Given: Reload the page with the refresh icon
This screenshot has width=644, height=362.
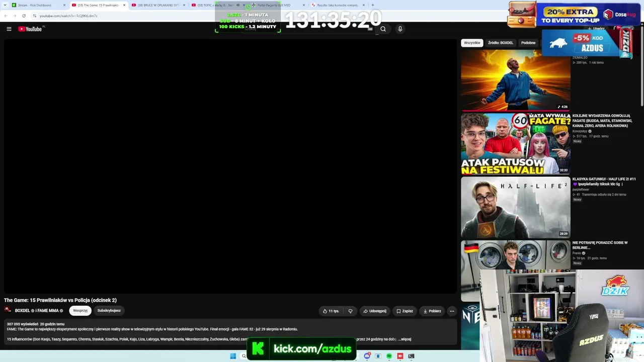Looking at the screenshot, I should [x=24, y=16].
